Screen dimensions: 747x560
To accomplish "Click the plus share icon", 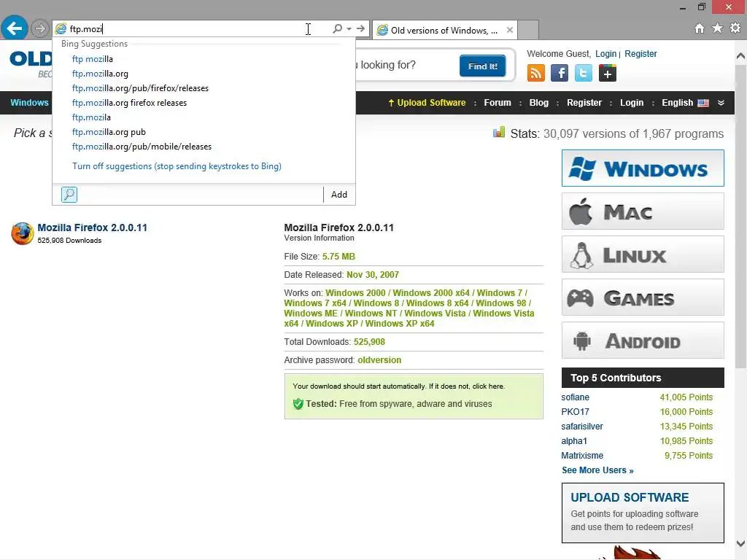I will coord(607,74).
